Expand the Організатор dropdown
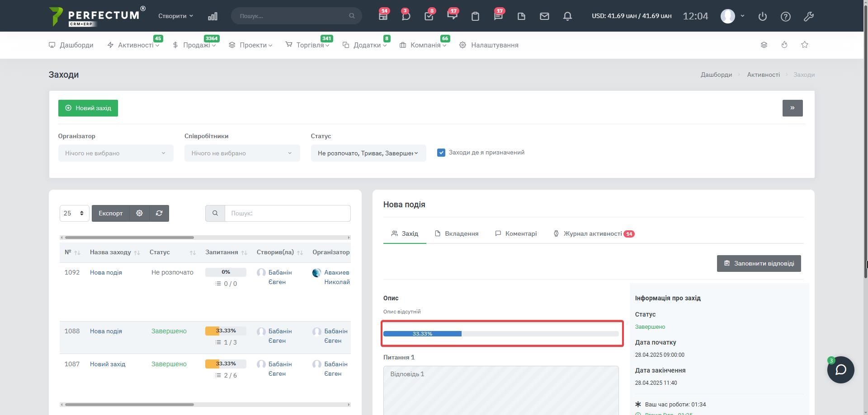The height and width of the screenshot is (415, 868). 116,153
